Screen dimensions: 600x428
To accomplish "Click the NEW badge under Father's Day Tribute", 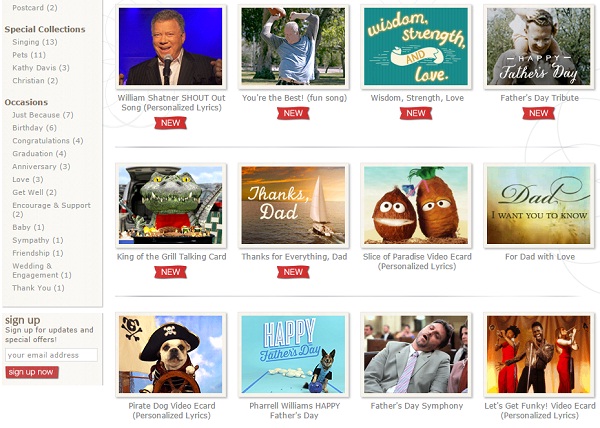I will point(538,113).
